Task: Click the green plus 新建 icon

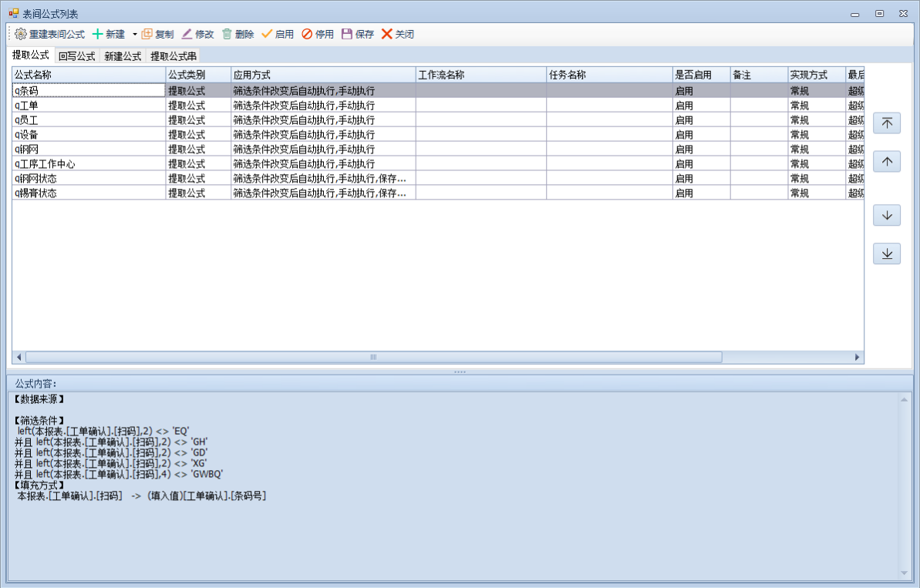Action: click(97, 35)
